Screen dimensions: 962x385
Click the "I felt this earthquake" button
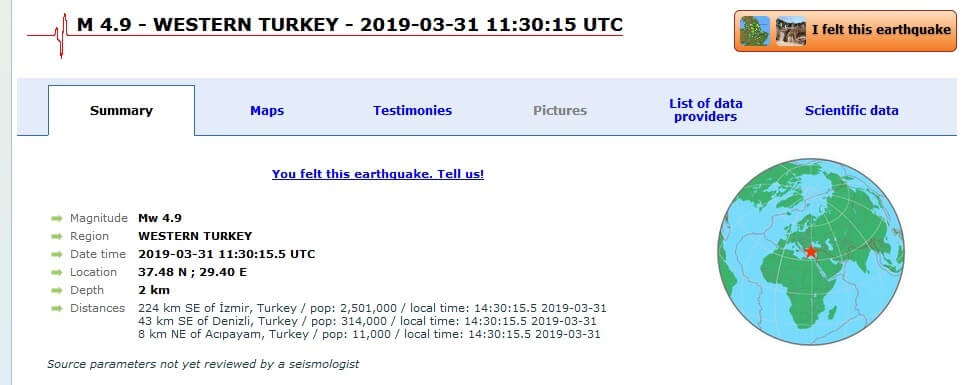[x=845, y=31]
